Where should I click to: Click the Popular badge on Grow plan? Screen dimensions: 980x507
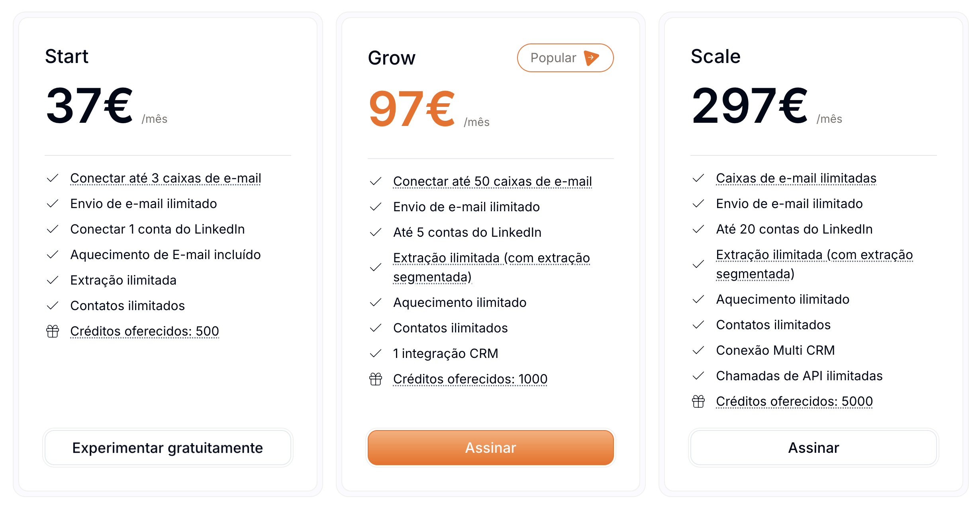(x=565, y=58)
